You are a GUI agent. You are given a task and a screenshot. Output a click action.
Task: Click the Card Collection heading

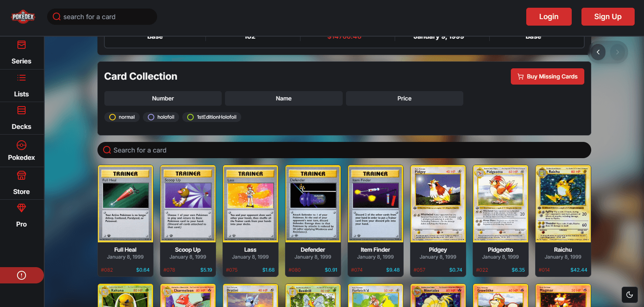[141, 76]
